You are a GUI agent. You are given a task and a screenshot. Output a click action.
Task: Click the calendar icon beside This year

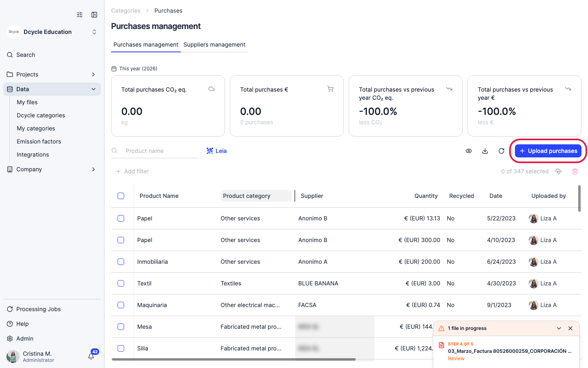(x=114, y=69)
